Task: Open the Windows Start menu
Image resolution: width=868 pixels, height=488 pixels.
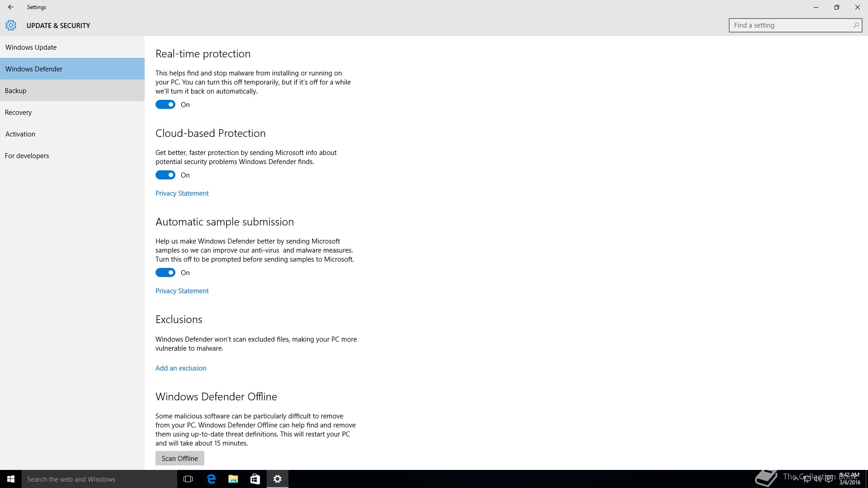Action: tap(11, 479)
